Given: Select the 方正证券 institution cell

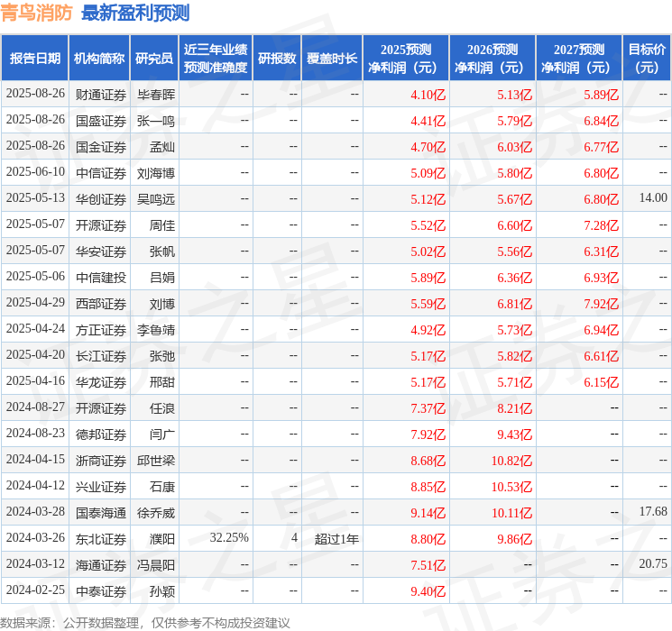Looking at the screenshot, I should (101, 330).
